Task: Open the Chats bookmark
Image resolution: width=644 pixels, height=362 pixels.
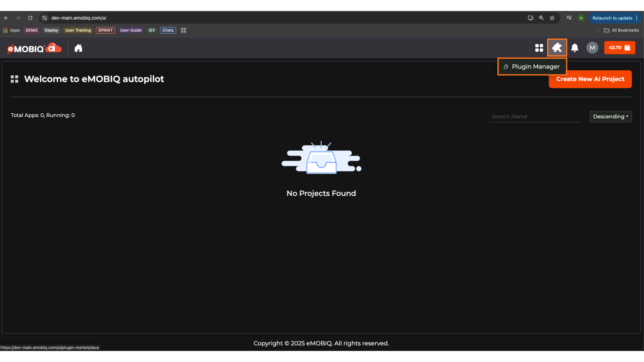Action: tap(168, 30)
